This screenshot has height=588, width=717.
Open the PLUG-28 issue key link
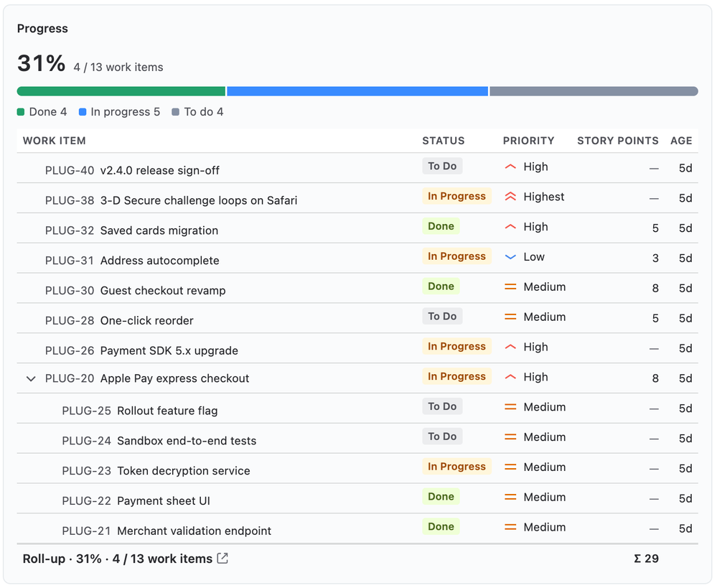click(x=70, y=321)
